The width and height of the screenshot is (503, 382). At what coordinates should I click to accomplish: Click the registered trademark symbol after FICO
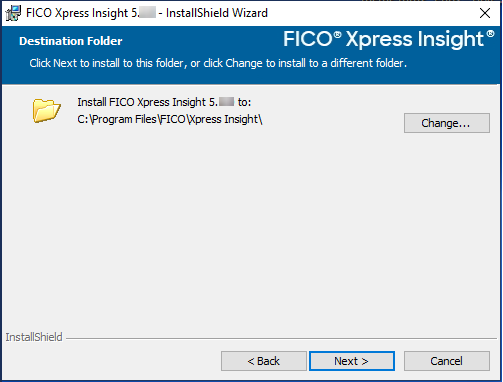point(338,35)
